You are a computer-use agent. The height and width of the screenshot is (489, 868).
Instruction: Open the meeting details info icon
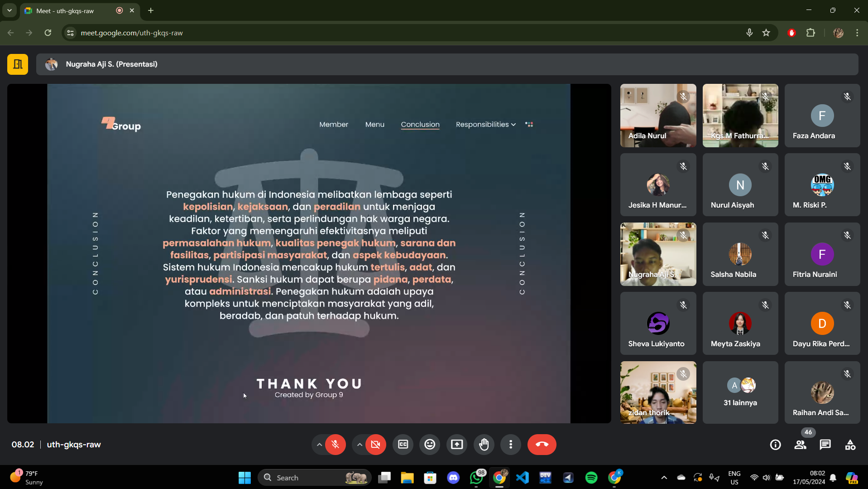click(x=775, y=445)
